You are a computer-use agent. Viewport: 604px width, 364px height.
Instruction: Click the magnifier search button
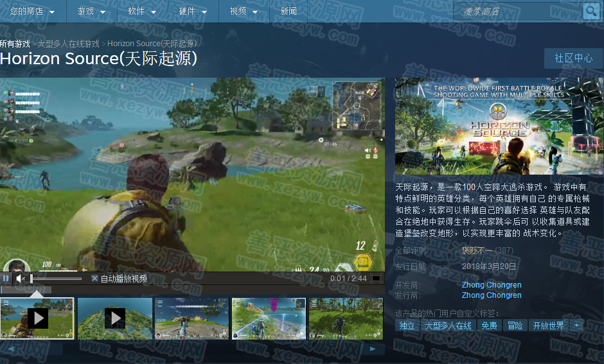[591, 12]
